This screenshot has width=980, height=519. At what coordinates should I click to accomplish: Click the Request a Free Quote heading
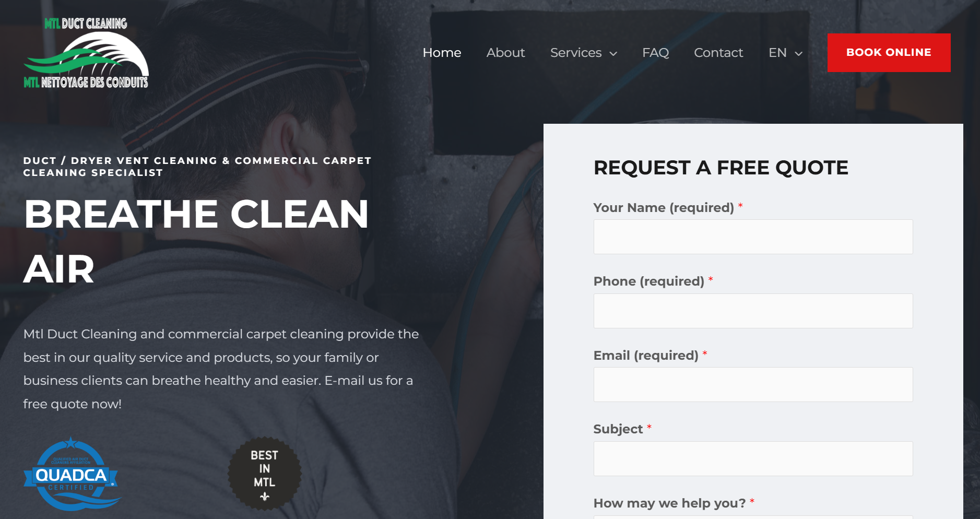721,168
